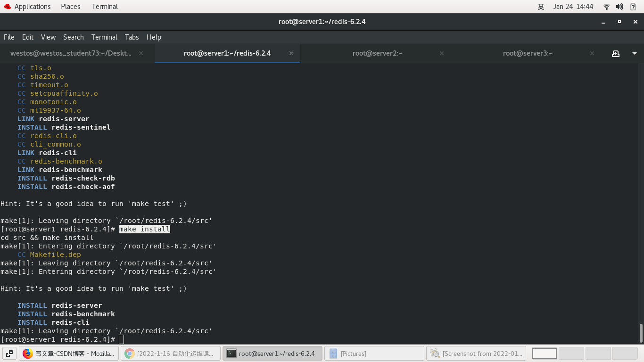Click the Terminal app menu in top panel
The width and height of the screenshot is (644, 362).
[105, 7]
